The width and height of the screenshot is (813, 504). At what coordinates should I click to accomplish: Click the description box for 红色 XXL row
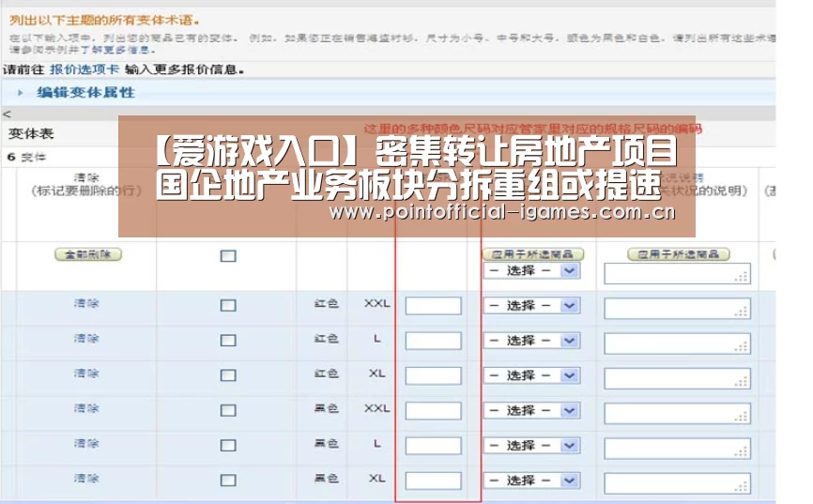(677, 309)
